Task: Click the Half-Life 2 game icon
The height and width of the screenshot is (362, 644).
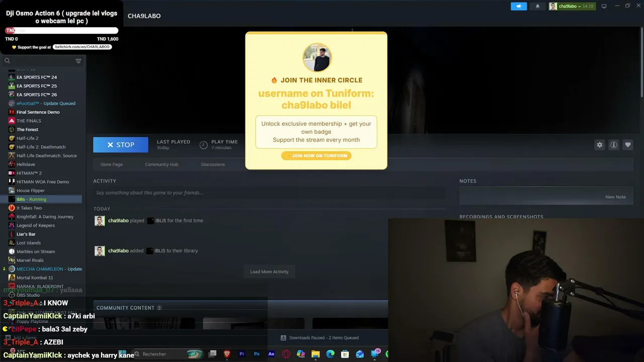Action: tap(12, 138)
